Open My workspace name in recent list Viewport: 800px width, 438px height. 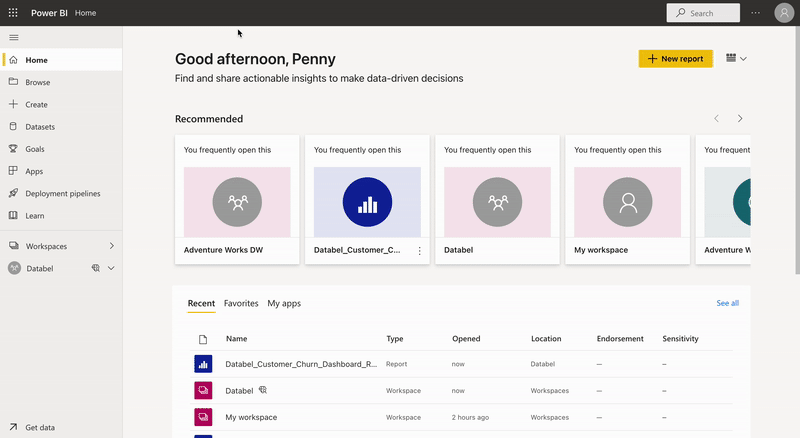(251, 417)
